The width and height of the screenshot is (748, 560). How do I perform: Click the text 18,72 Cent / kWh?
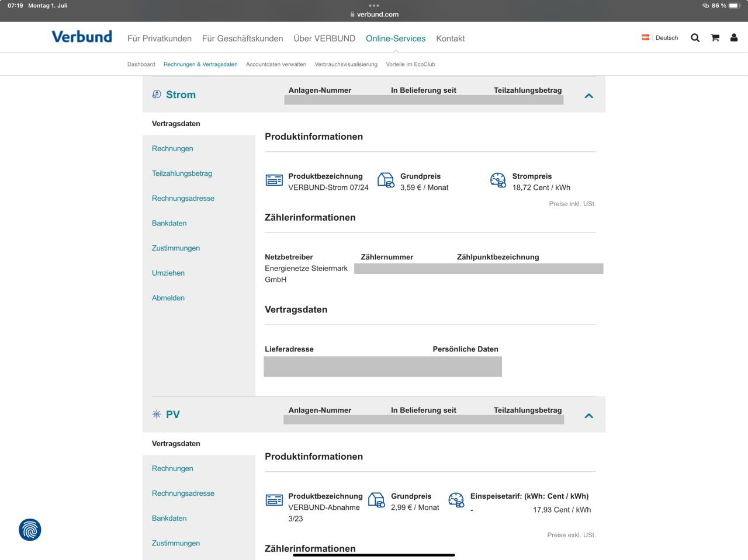541,187
